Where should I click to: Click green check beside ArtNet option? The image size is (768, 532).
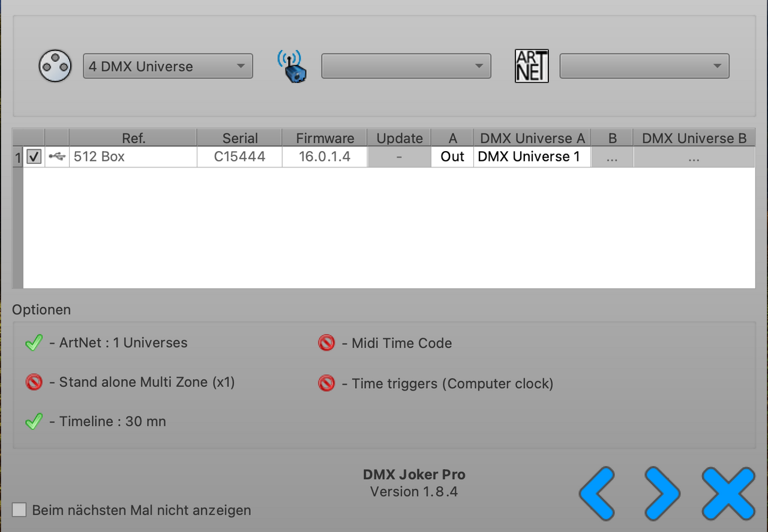34,343
